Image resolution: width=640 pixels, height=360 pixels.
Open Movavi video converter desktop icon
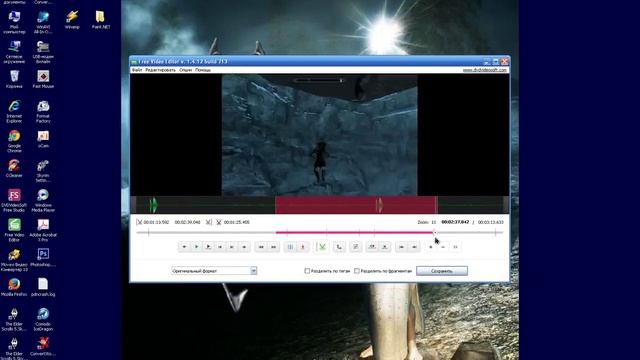[14, 260]
